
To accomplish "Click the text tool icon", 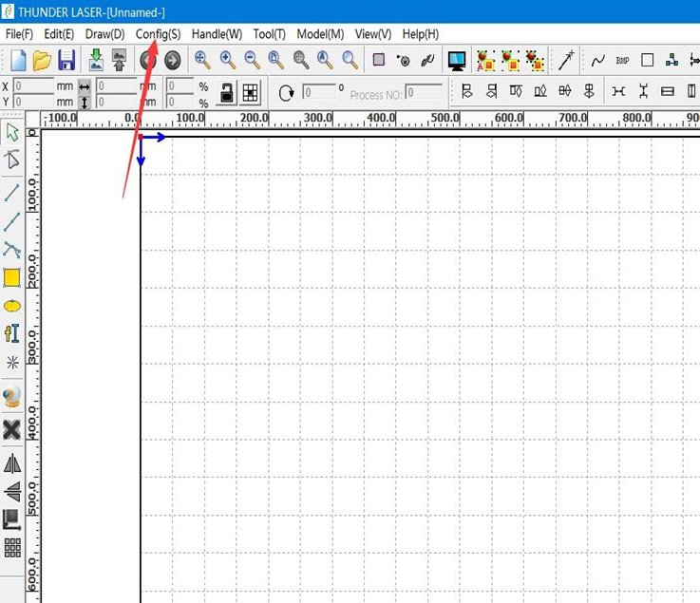I will tap(11, 333).
